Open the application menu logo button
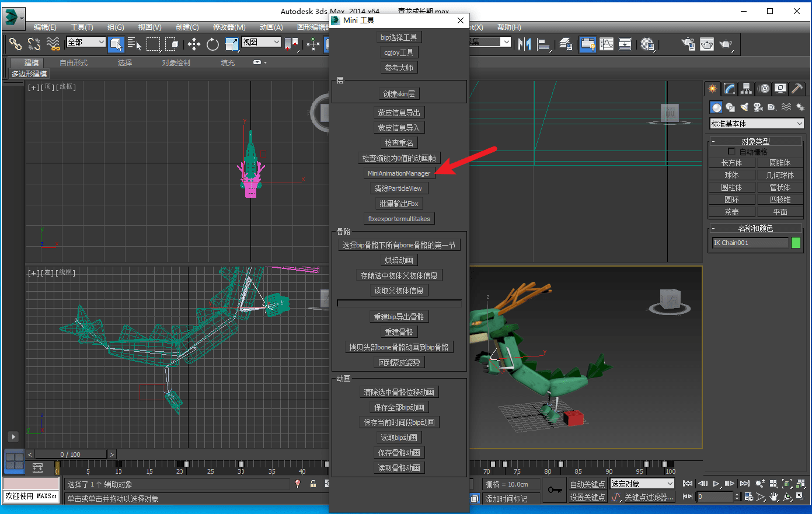 click(13, 18)
